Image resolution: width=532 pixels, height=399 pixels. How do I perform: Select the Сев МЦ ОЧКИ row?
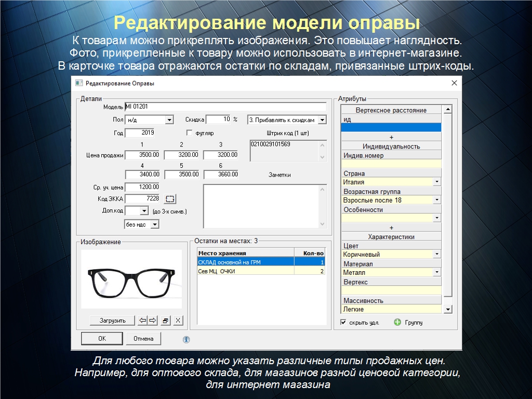(x=245, y=271)
